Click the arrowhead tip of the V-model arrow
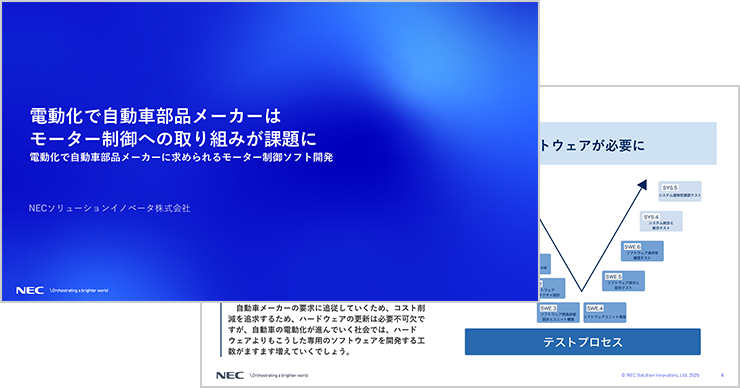Viewport: 740px width, 388px height. (642, 184)
